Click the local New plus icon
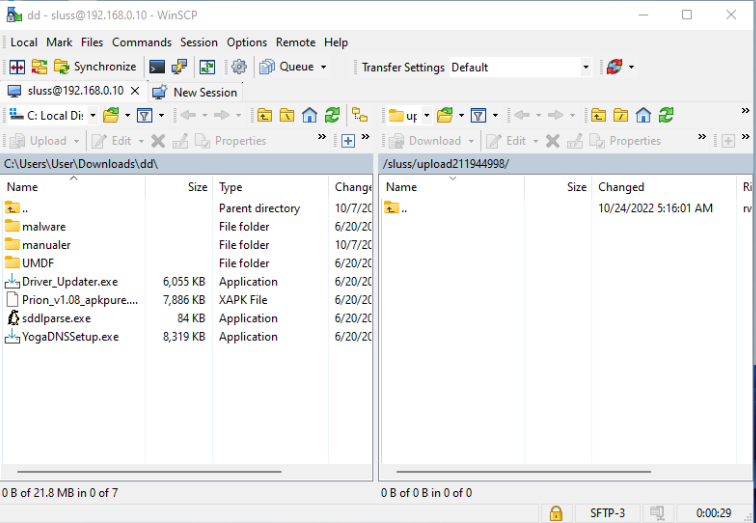This screenshot has height=523, width=756. click(348, 141)
